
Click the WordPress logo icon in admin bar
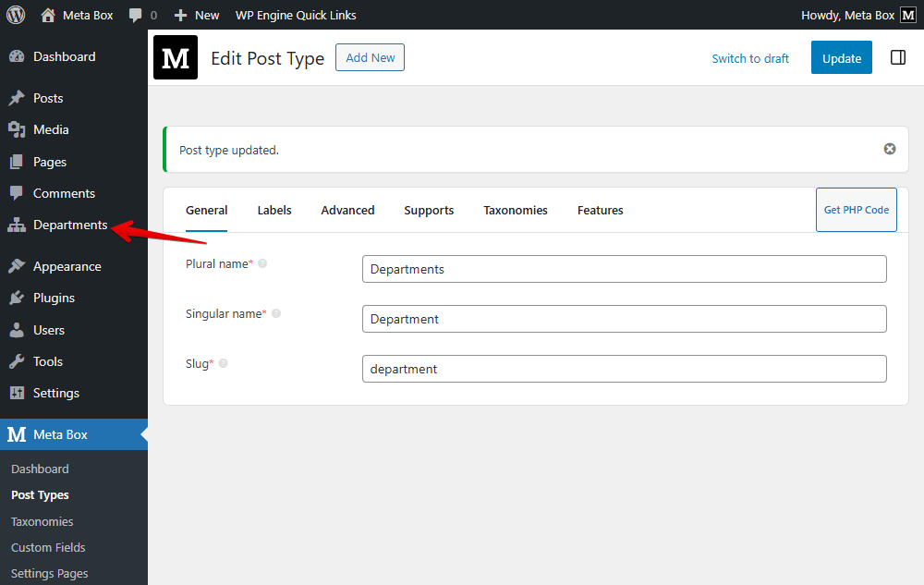click(16, 15)
